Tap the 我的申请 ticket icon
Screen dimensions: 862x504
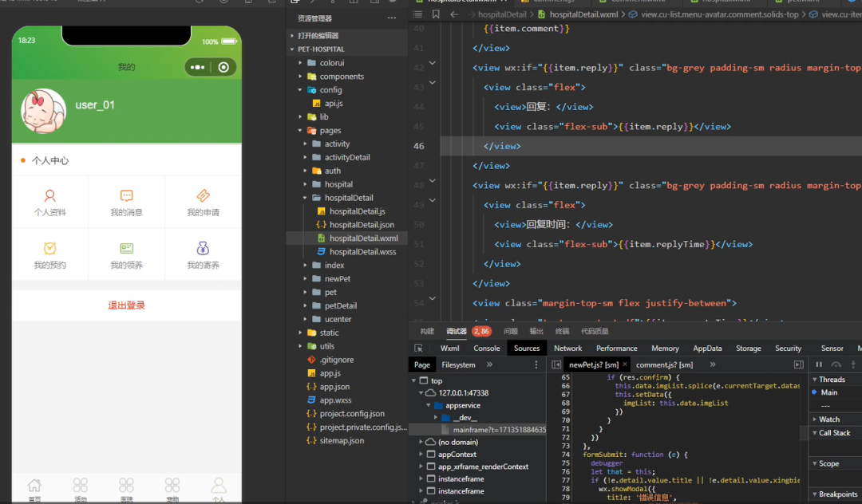(x=203, y=195)
